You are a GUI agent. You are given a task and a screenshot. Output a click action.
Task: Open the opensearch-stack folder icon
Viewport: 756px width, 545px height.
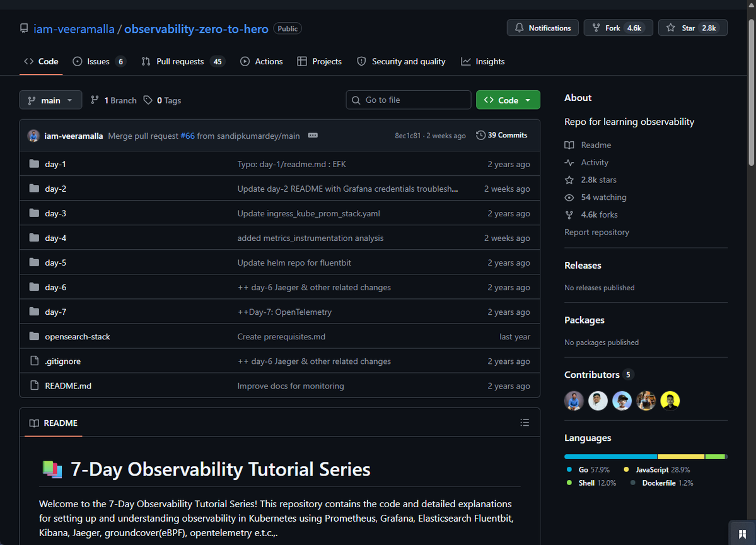coord(34,336)
